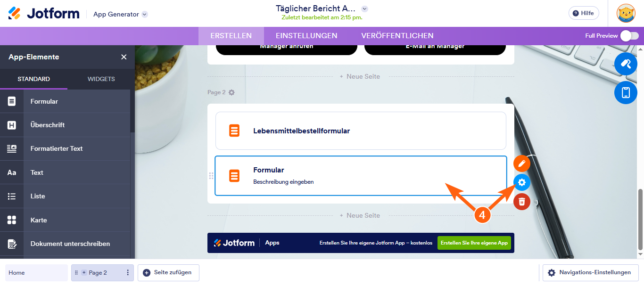Open Page 2 settings gear
The image size is (644, 286).
click(231, 92)
